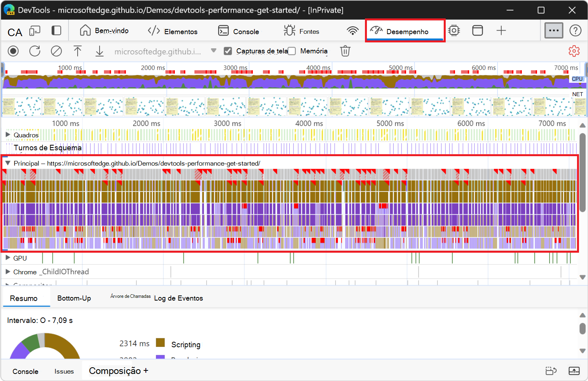This screenshot has width=588, height=381.
Task: Click the Record performance button
Action: [13, 51]
